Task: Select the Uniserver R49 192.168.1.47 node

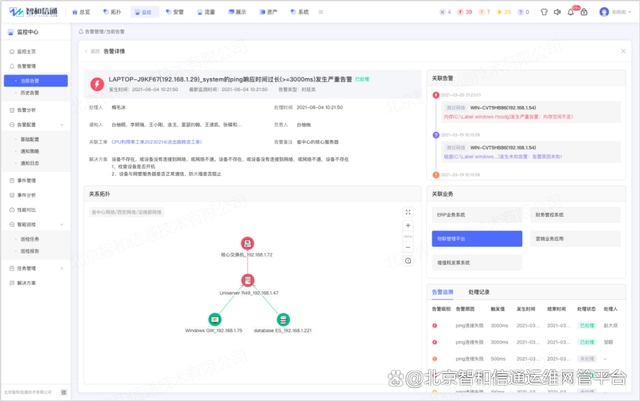Action: click(x=248, y=280)
